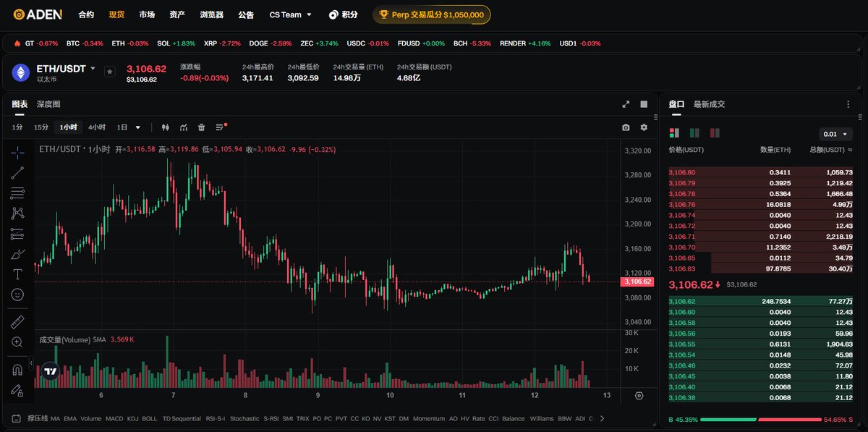Show buy orders only view
The height and width of the screenshot is (432, 868).
pos(694,132)
